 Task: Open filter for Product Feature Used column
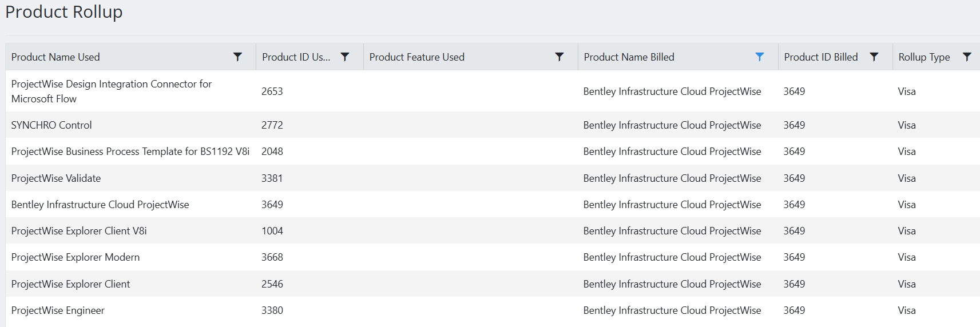(560, 57)
